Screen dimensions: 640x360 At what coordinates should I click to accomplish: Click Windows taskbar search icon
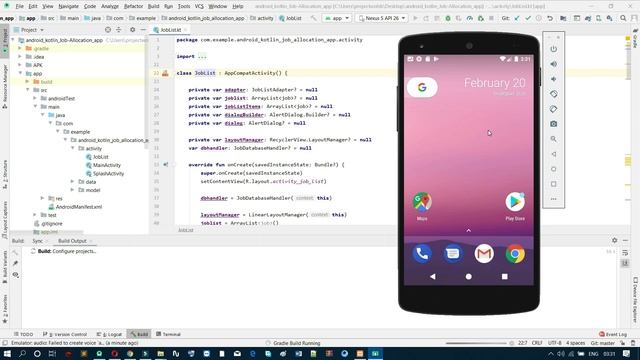pyautogui.click(x=22, y=353)
